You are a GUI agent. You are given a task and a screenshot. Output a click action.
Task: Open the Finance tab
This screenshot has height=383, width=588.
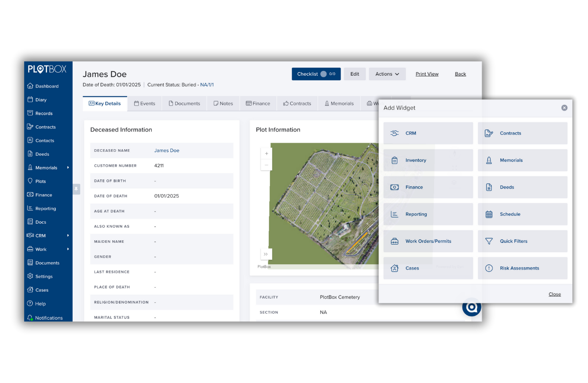click(258, 104)
